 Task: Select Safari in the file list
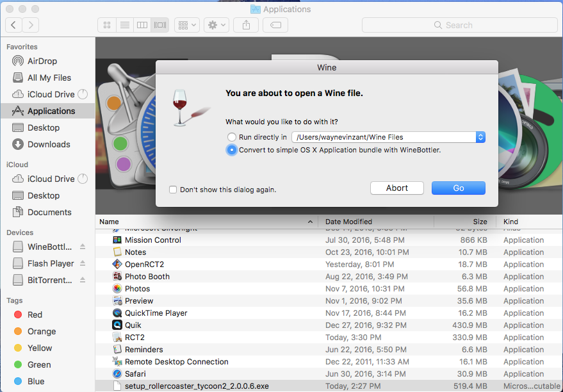[329, 375]
